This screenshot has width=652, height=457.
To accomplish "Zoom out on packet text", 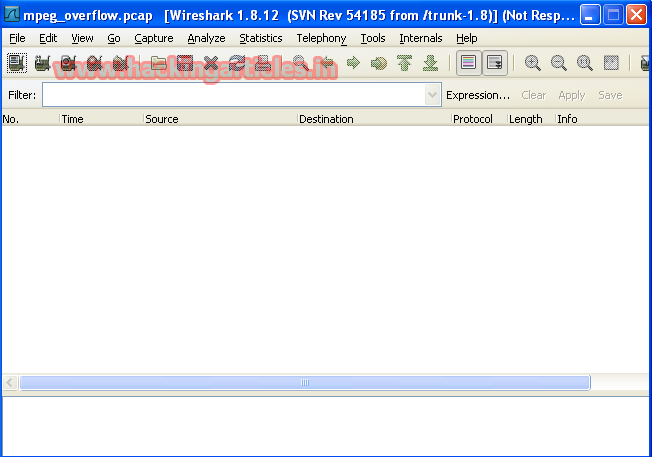I will pyautogui.click(x=558, y=63).
